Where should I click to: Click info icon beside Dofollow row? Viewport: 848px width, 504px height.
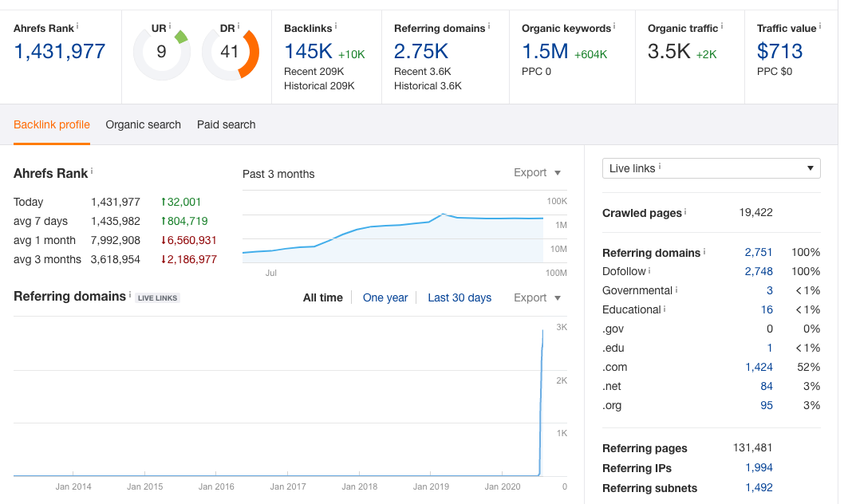(x=649, y=270)
